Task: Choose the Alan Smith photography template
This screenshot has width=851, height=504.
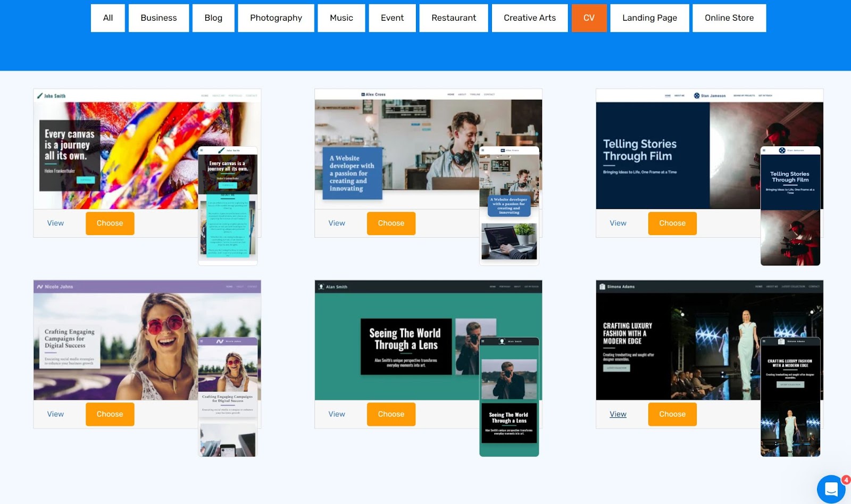Action: pyautogui.click(x=391, y=414)
